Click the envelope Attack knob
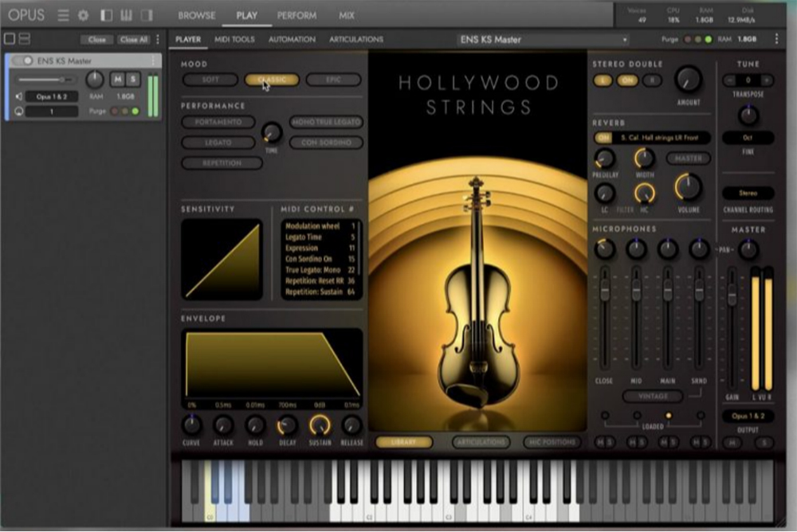Image resolution: width=797 pixels, height=532 pixels. pos(223,424)
